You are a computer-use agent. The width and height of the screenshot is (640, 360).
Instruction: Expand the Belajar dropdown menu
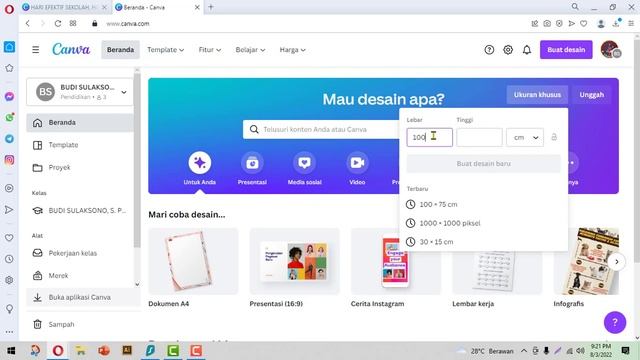click(250, 50)
